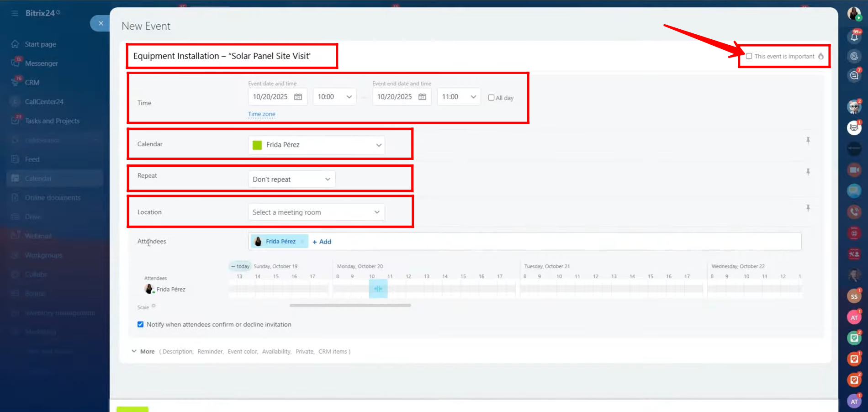
Task: Open Start page from sidebar
Action: coord(40,44)
